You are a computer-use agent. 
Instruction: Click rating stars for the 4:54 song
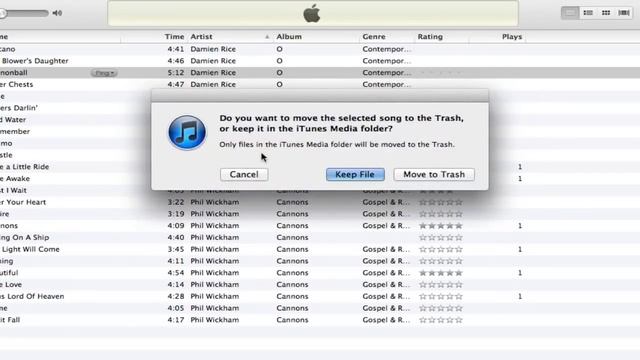(441, 273)
